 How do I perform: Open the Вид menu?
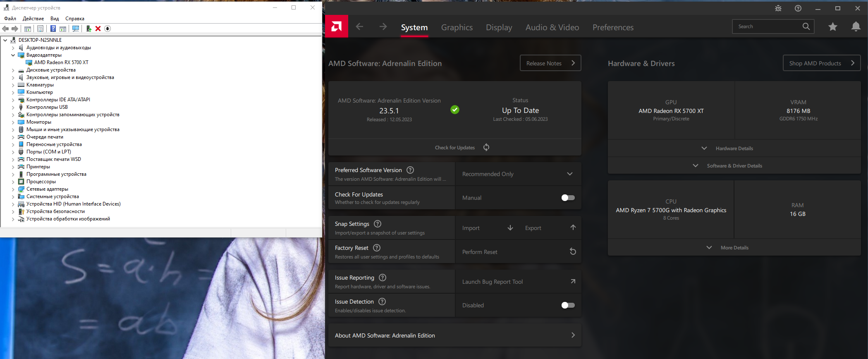[x=55, y=19]
